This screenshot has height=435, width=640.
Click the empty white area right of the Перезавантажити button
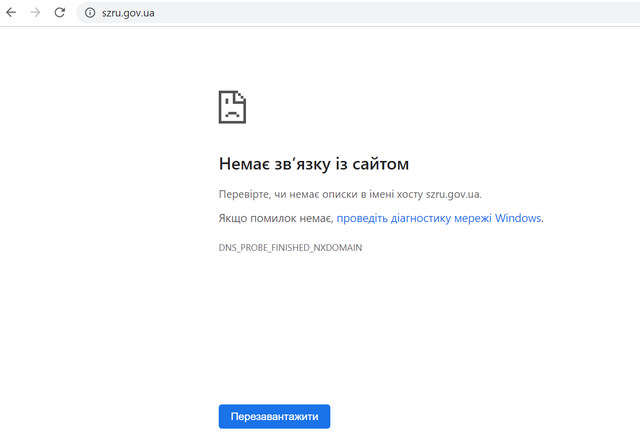[480, 416]
